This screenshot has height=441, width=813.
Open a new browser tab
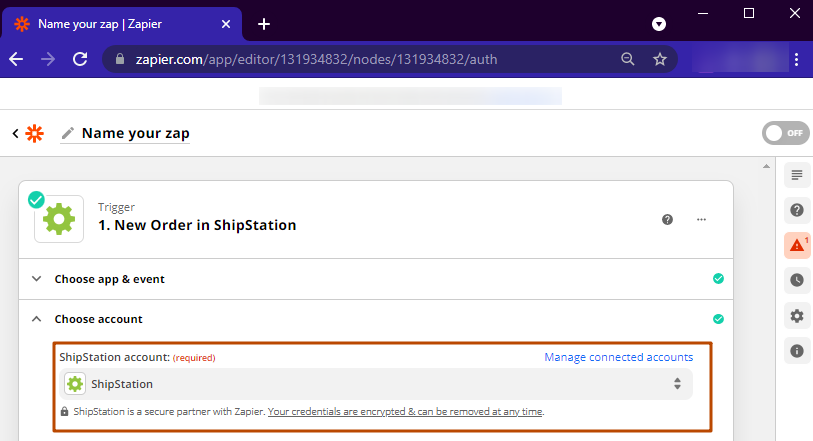coord(264,24)
